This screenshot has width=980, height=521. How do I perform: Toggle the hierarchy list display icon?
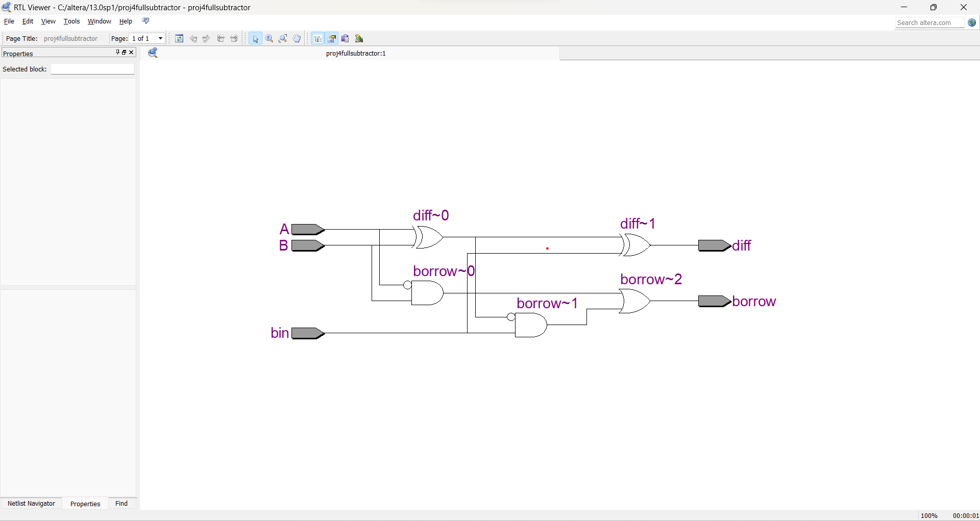point(317,38)
